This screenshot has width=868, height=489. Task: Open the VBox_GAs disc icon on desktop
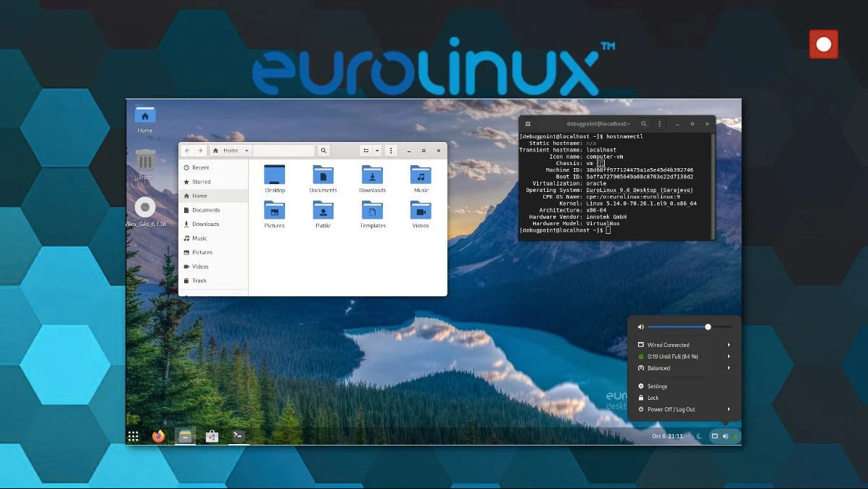(145, 208)
